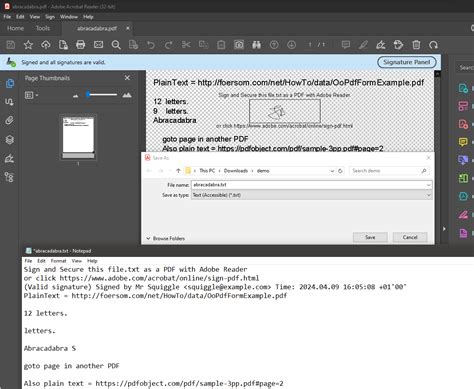Open Layers pane in left sidebar
Image resolution: width=474 pixels, height=389 pixels.
pyautogui.click(x=10, y=139)
